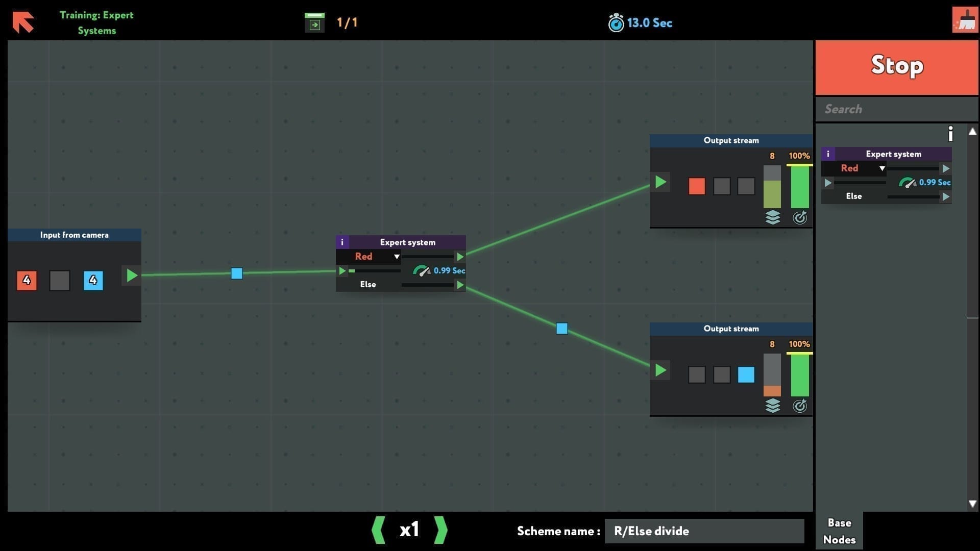This screenshot has height=551, width=980.
Task: Click the orange back arrow icon
Action: pos(23,22)
